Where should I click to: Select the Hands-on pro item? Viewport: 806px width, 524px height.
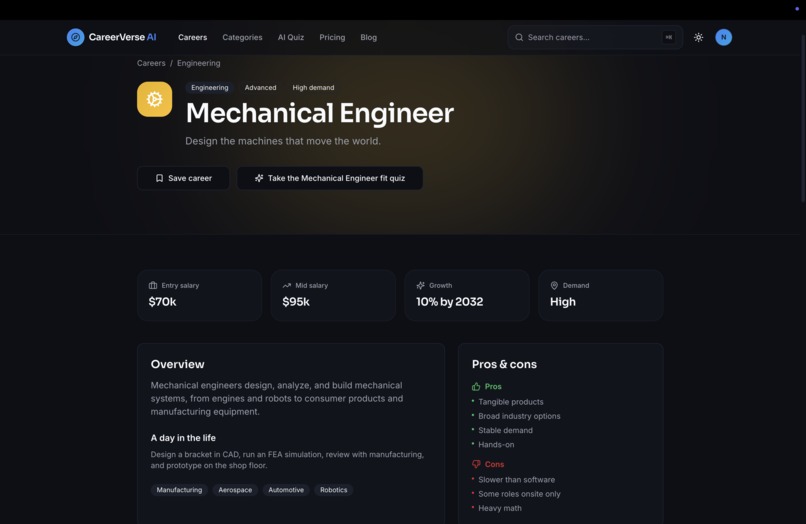coord(496,444)
